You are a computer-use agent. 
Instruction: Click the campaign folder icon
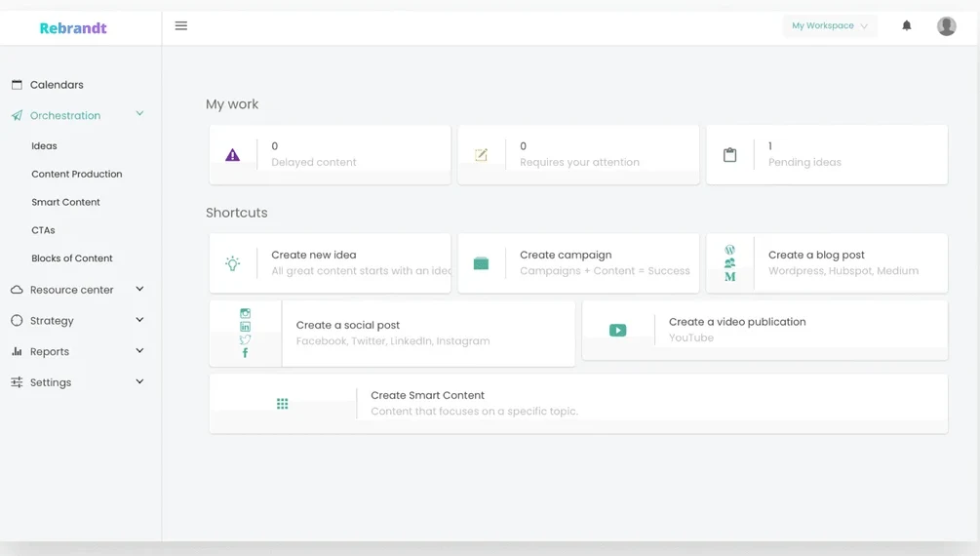481,263
